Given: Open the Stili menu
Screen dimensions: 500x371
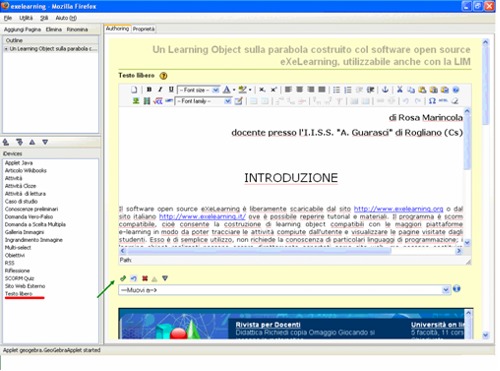Looking at the screenshot, I should [44, 18].
